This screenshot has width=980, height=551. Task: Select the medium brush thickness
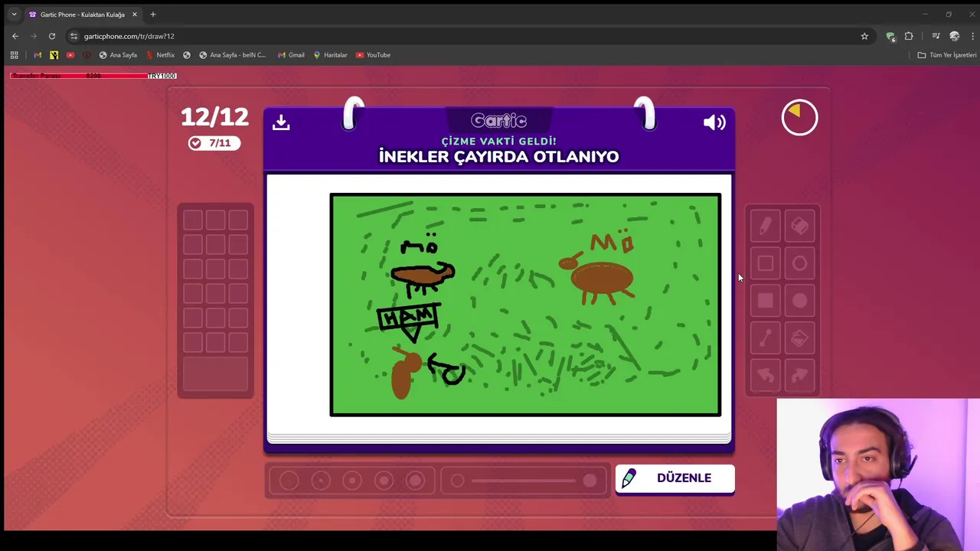pyautogui.click(x=352, y=481)
